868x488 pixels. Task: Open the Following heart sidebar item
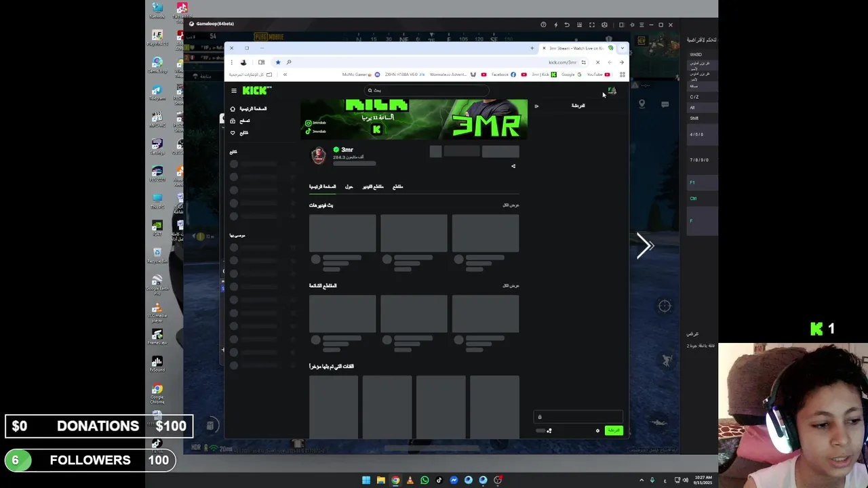(240, 132)
